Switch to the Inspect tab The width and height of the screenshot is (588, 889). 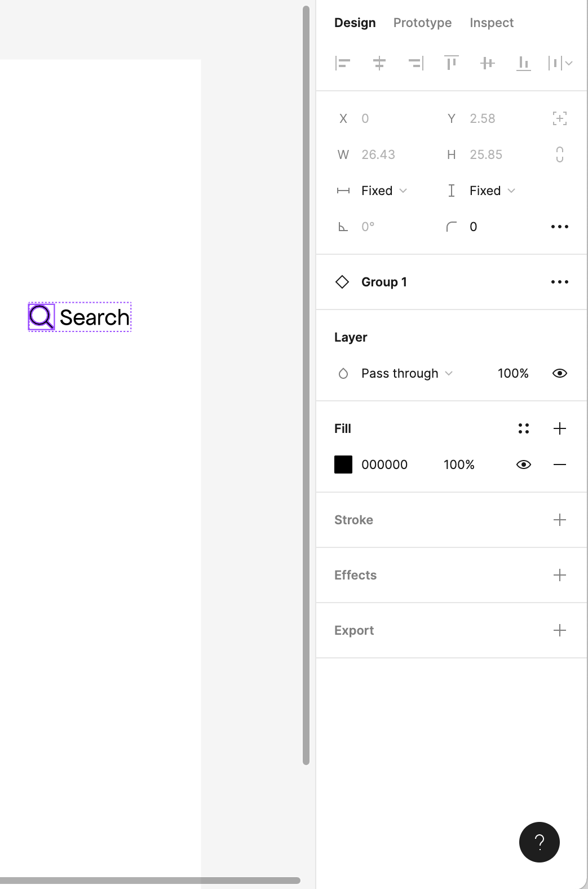click(x=492, y=23)
